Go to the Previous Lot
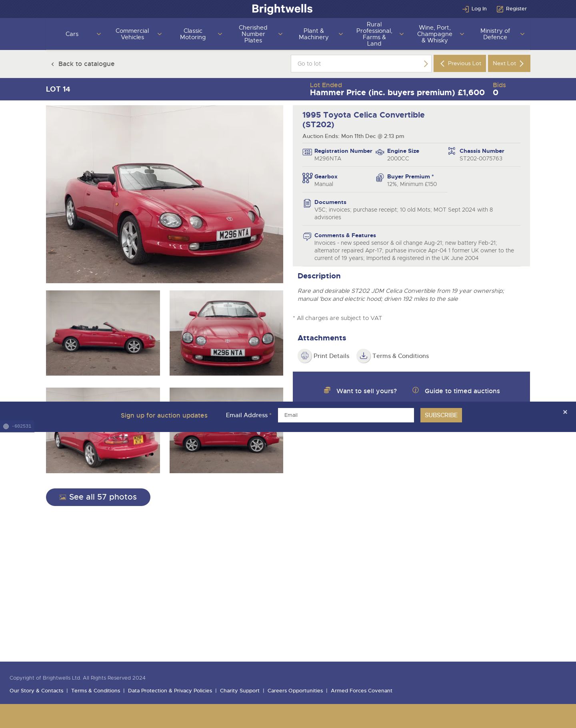The height and width of the screenshot is (728, 576). click(460, 64)
